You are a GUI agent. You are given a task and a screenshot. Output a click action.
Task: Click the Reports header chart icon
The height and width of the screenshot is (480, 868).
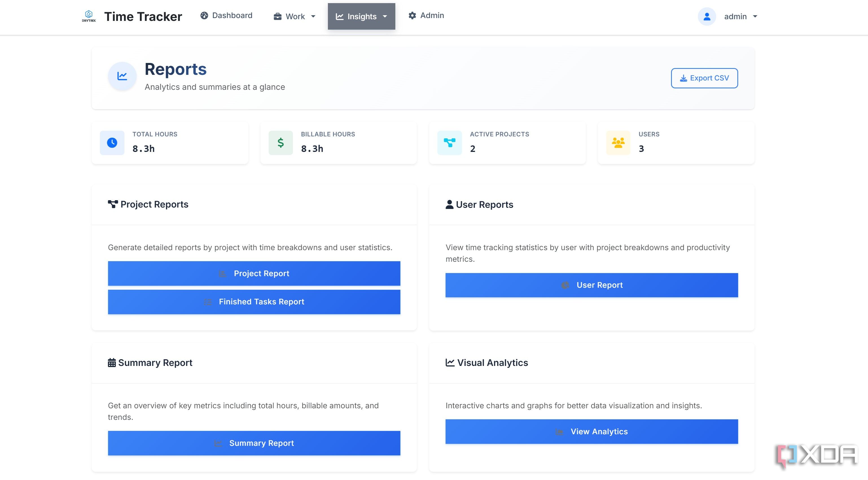(x=122, y=76)
